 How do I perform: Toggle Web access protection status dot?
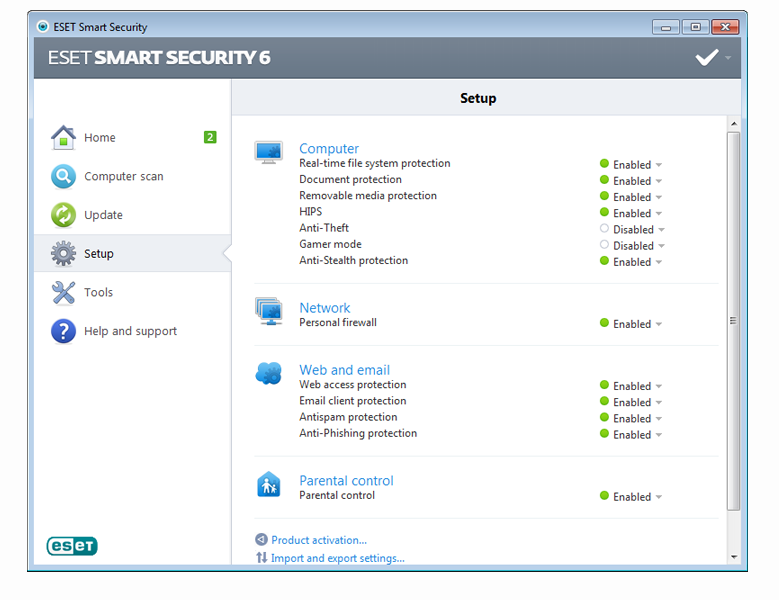(x=604, y=385)
